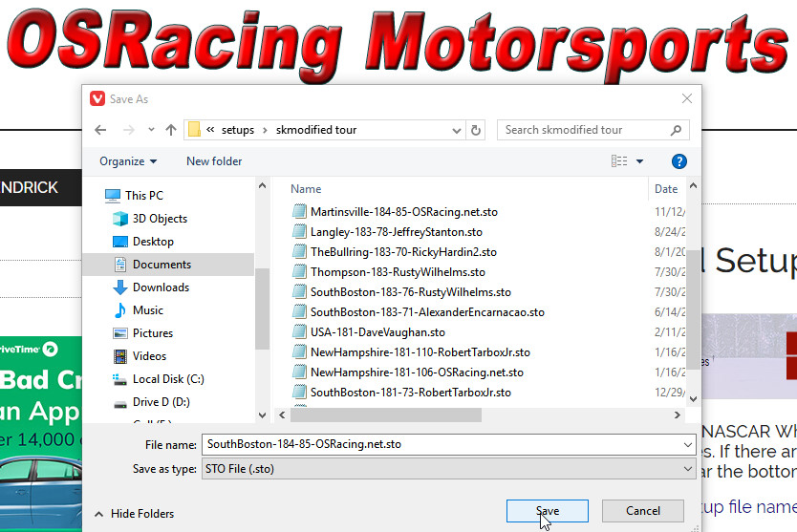Open Downloads folder in navigation pane
This screenshot has height=532, width=797.
(161, 287)
